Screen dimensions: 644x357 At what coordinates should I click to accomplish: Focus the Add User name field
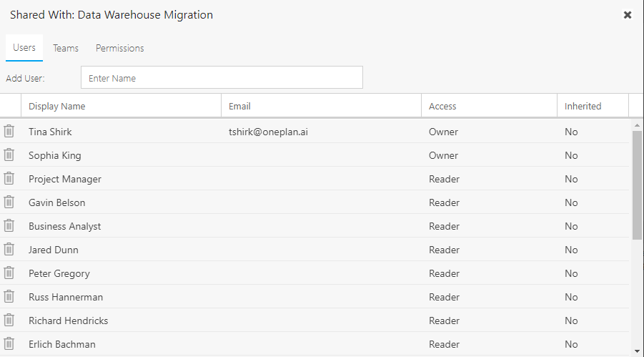[222, 77]
